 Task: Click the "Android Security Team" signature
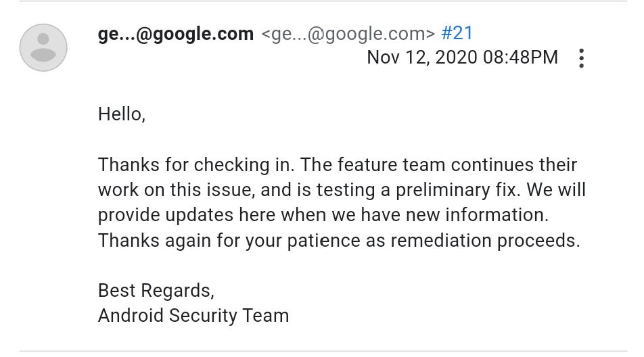click(x=193, y=316)
